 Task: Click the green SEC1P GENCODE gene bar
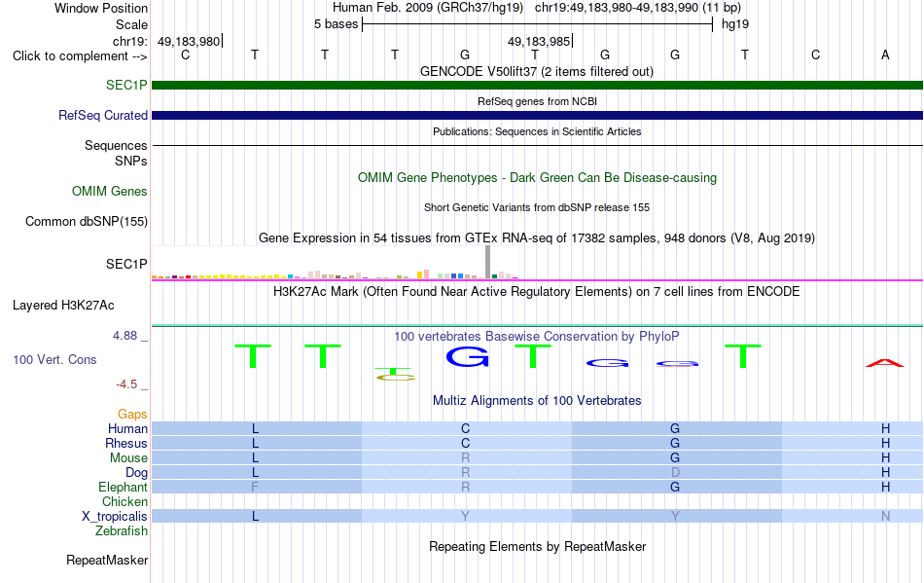coord(537,86)
